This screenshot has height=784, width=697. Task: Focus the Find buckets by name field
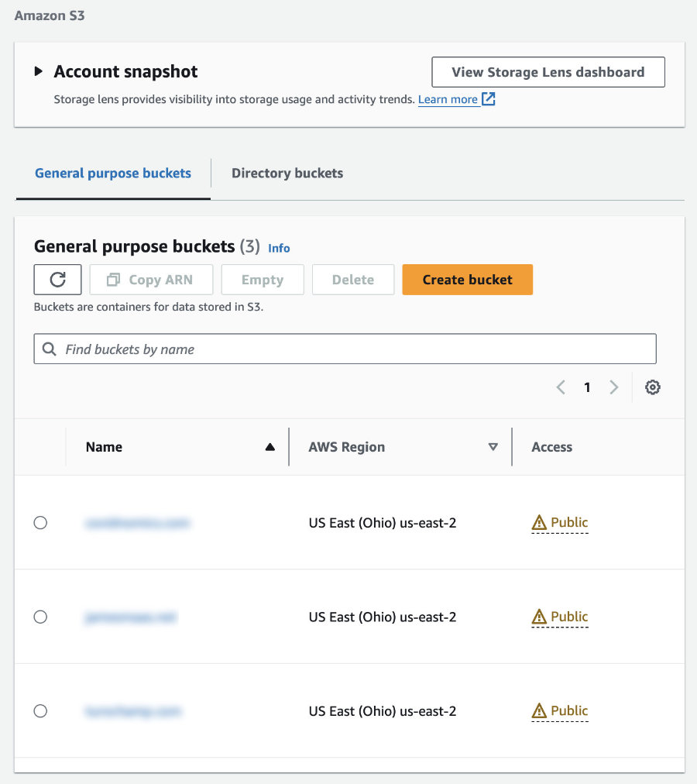tap(345, 349)
